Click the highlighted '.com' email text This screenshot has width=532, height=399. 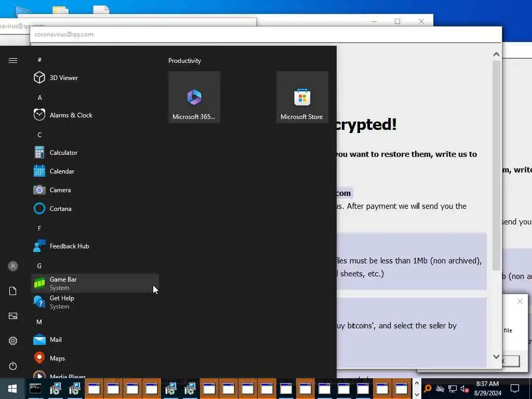point(343,193)
